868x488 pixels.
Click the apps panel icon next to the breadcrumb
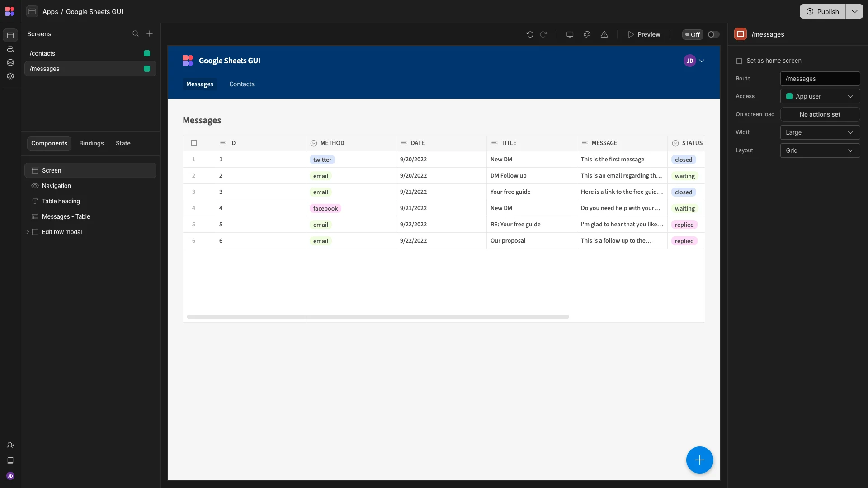[32, 11]
